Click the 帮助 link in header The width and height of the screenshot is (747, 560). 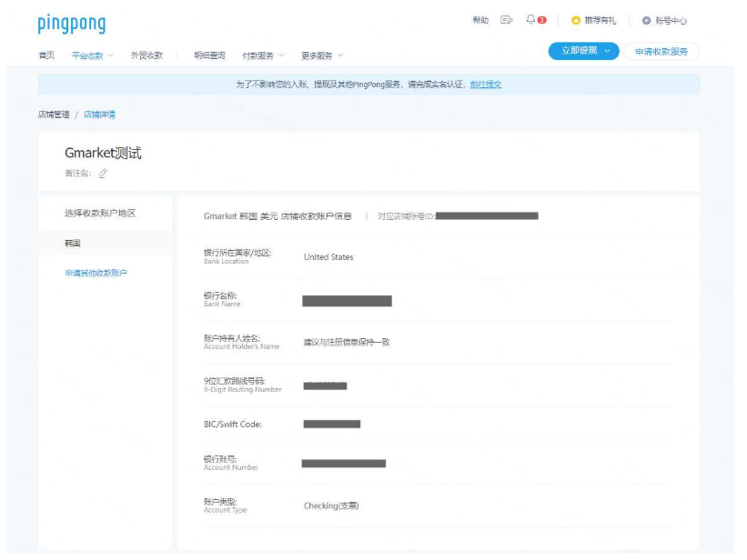480,20
